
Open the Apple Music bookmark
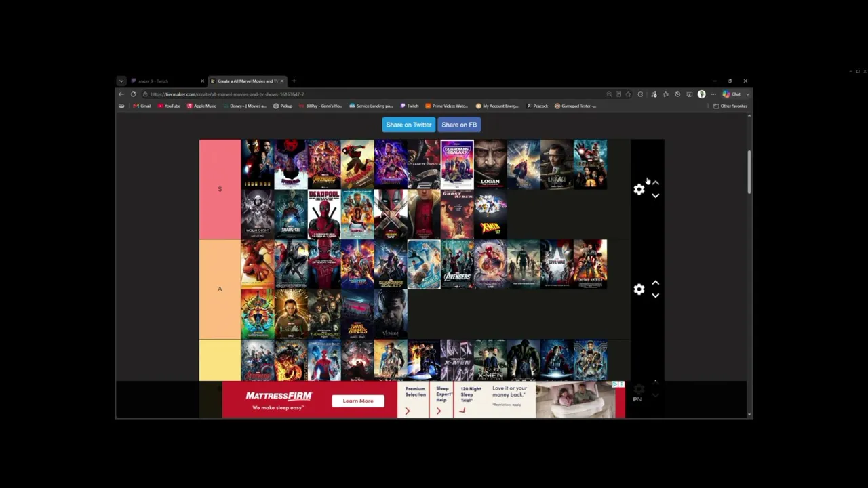point(201,106)
